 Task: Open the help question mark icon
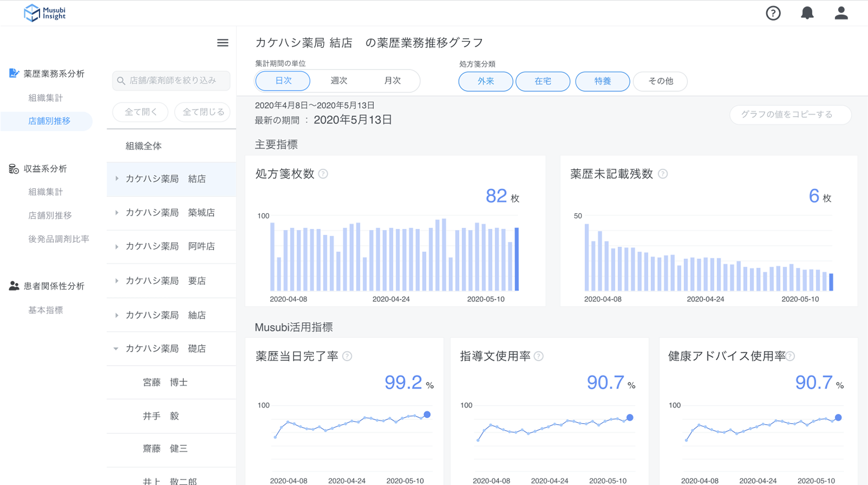[773, 13]
